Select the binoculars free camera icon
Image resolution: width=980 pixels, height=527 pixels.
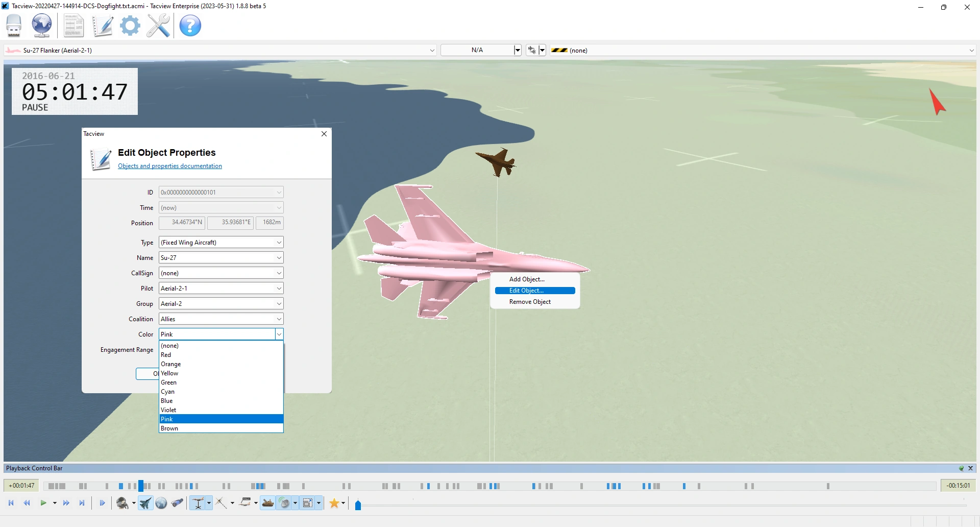tap(177, 503)
